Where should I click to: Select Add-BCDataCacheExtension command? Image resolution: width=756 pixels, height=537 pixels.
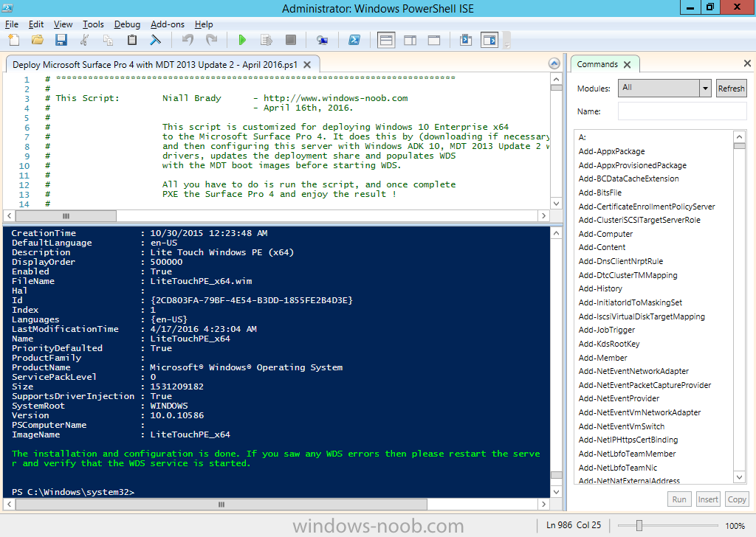[x=629, y=179]
